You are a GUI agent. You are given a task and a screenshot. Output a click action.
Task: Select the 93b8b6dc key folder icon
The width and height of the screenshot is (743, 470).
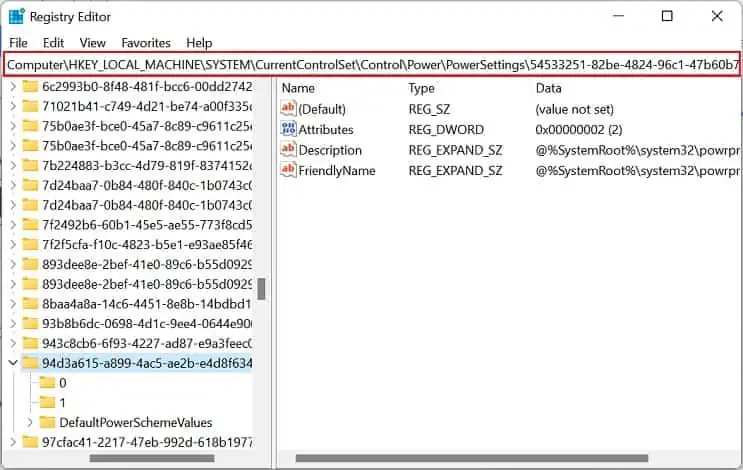pos(30,324)
